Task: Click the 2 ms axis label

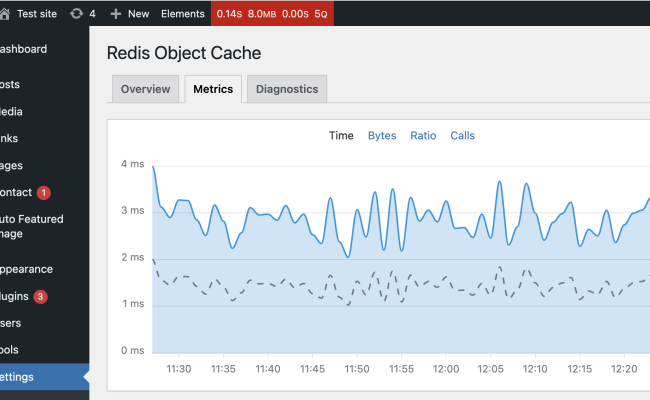Action: tap(133, 257)
